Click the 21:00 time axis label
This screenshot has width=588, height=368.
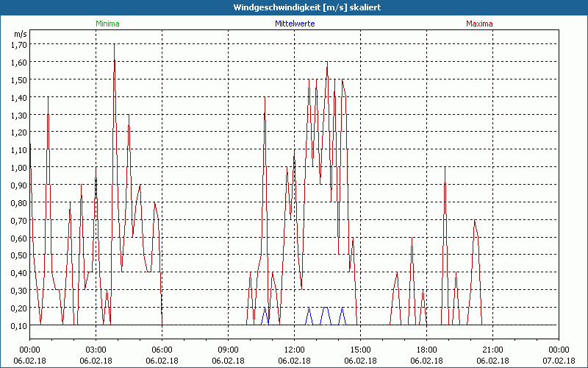tap(492, 350)
